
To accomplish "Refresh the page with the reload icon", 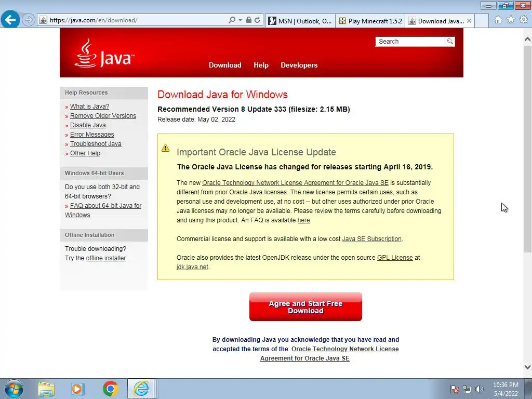I will [257, 20].
